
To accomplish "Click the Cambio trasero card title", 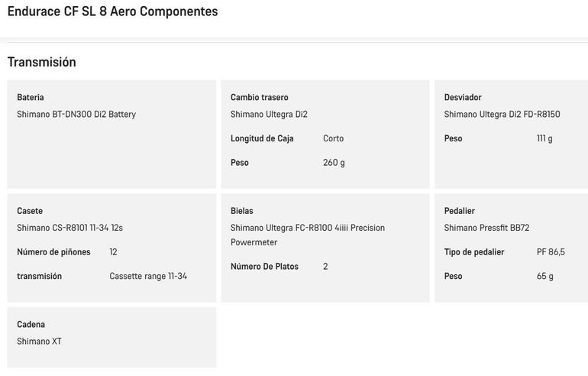I will [x=260, y=97].
